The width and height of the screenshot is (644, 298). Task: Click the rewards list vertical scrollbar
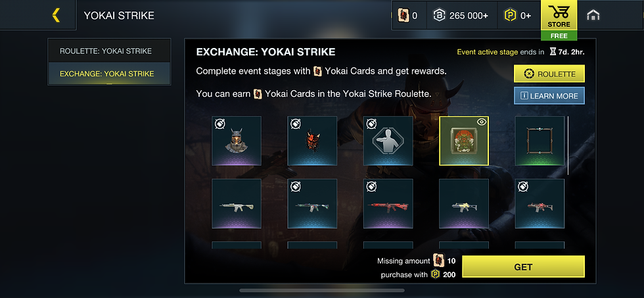568,145
